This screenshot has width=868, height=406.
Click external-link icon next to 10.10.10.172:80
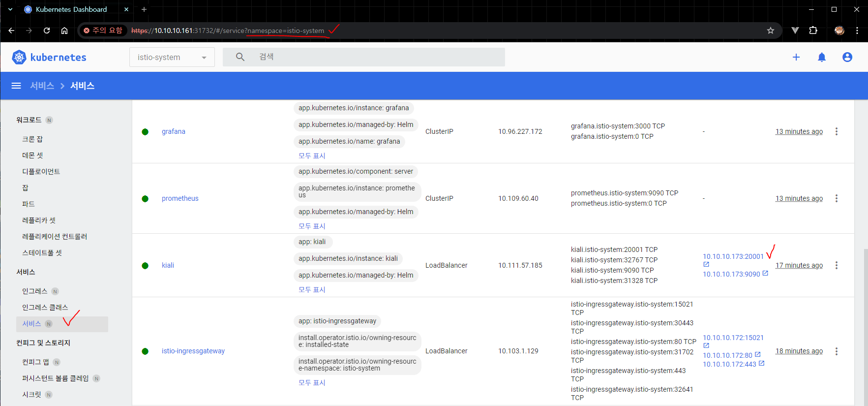[758, 354]
